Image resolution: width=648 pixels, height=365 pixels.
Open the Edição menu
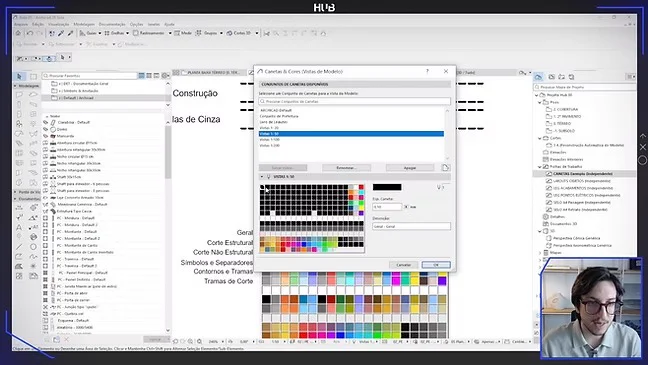[38, 24]
